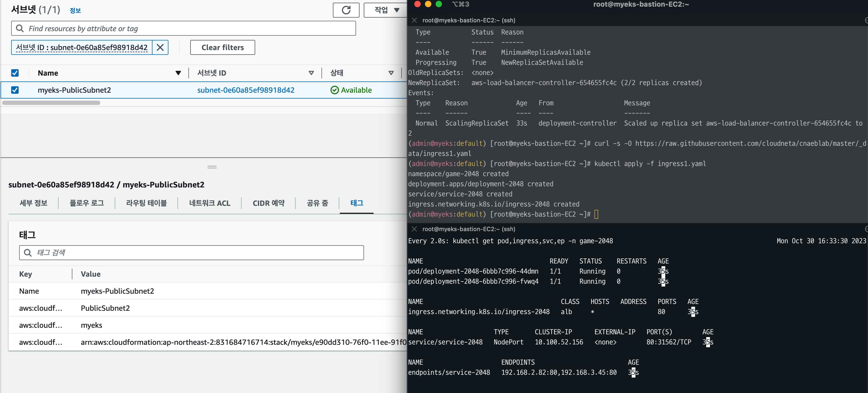Sort by the 서브넷 ID column arrow
Image resolution: width=868 pixels, height=393 pixels.
click(311, 73)
